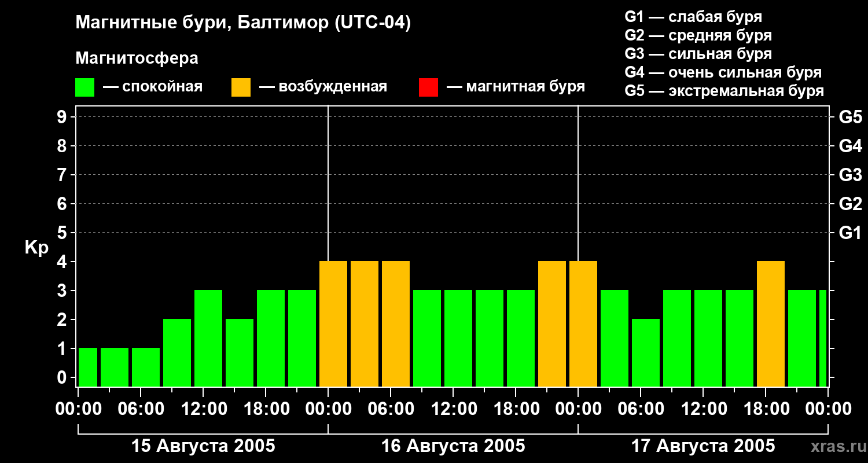The width and height of the screenshot is (868, 463).
Task: Click the orange 'возбужденная' legend swatch
Action: (241, 87)
